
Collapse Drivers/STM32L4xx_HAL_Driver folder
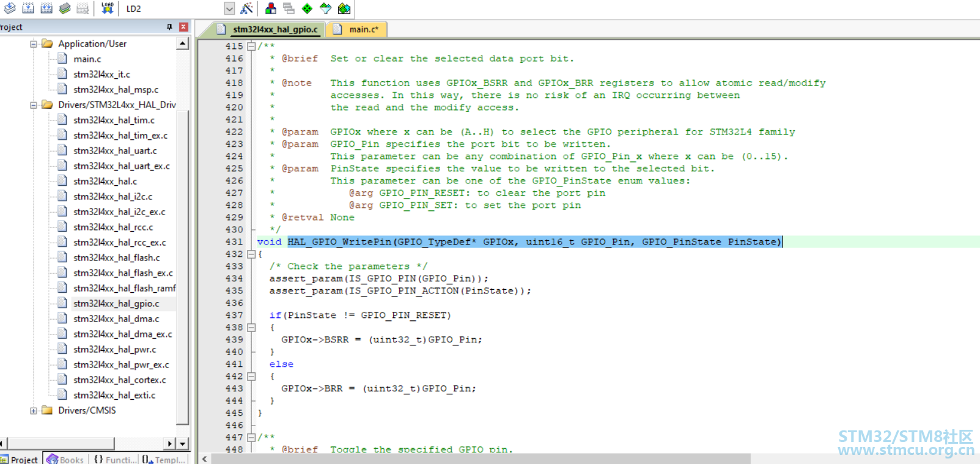(x=34, y=105)
